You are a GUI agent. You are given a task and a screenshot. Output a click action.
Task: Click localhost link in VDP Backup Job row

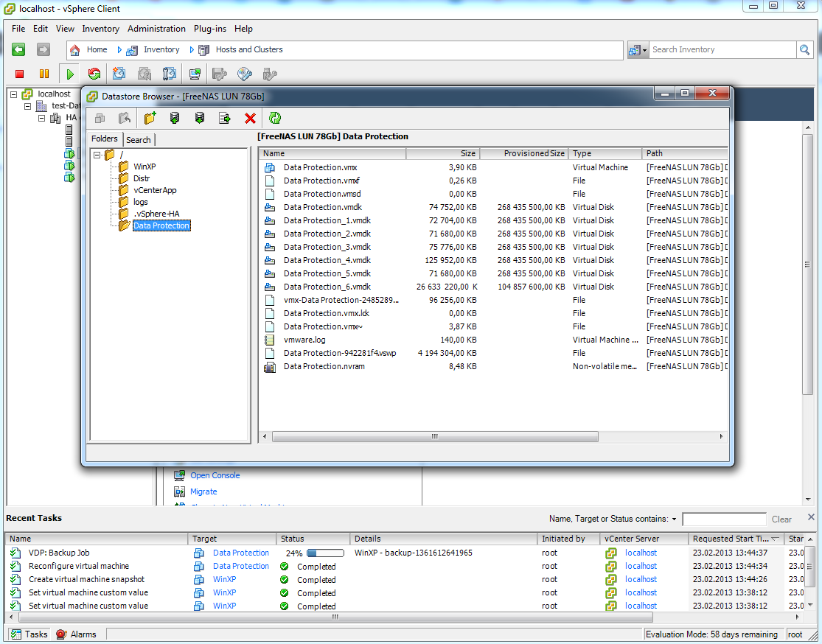[641, 553]
